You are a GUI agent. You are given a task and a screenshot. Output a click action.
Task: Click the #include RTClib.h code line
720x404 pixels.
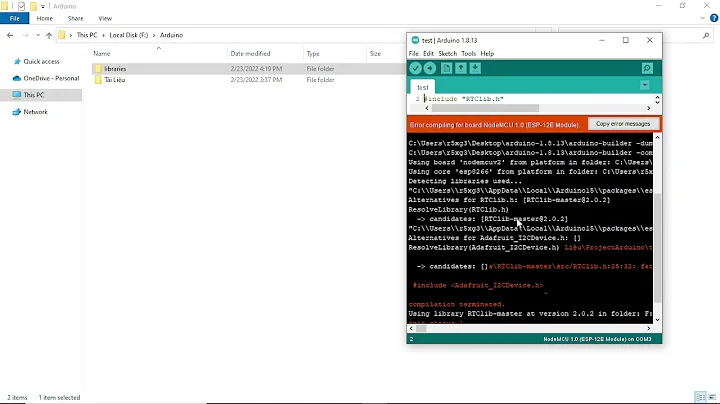click(463, 99)
